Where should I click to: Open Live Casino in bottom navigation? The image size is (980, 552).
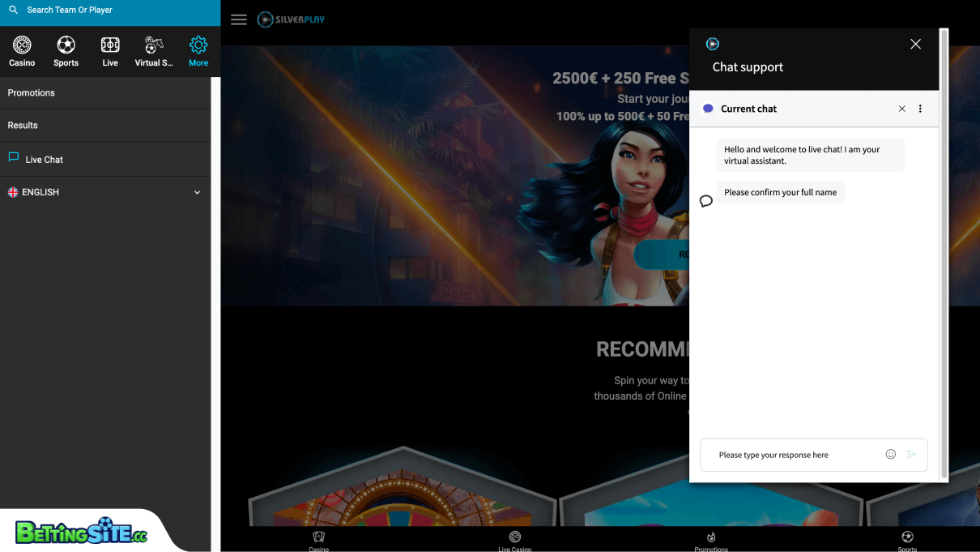pos(515,541)
